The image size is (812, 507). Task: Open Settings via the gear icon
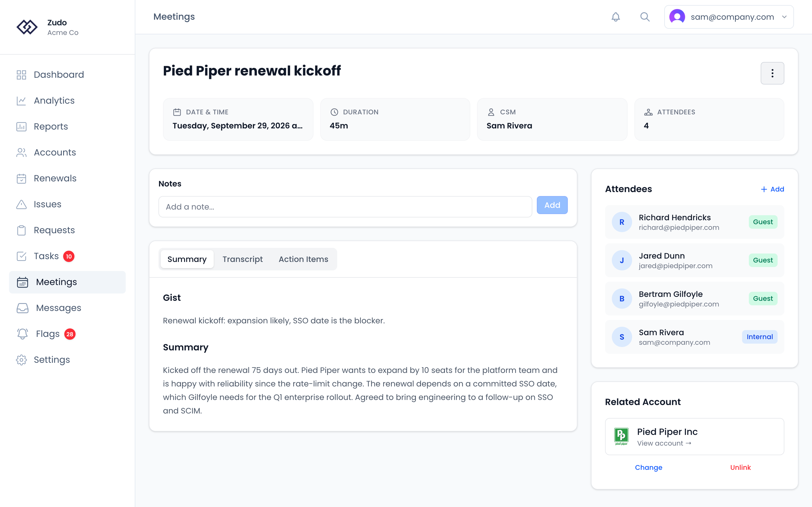pos(21,360)
